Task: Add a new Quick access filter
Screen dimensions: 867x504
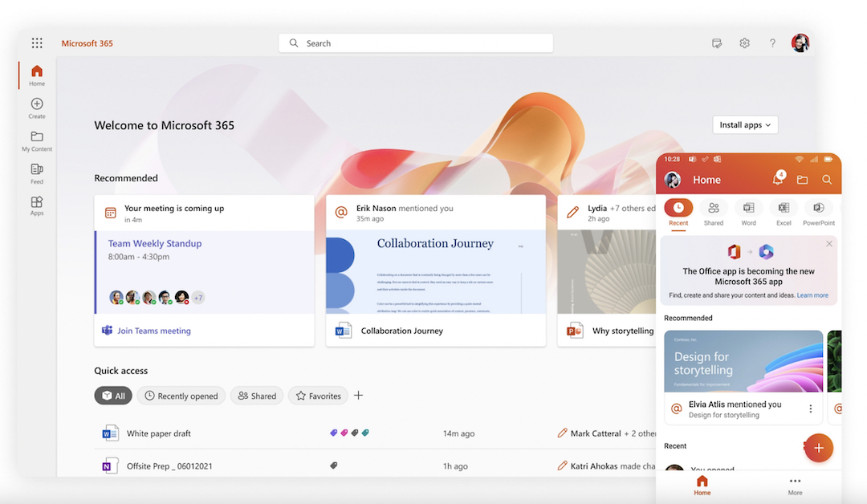Action: point(359,396)
